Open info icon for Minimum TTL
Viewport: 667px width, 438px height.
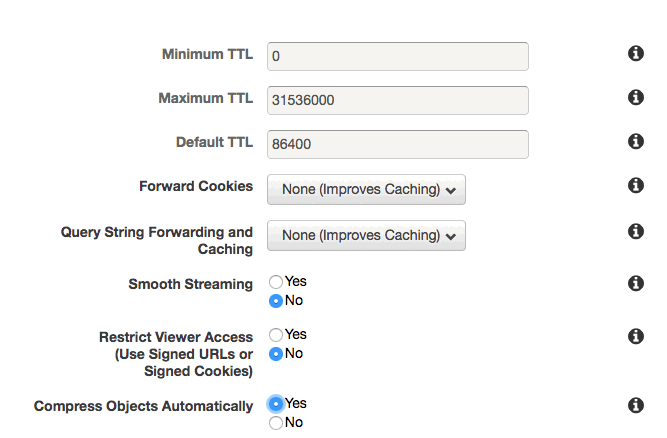[636, 54]
